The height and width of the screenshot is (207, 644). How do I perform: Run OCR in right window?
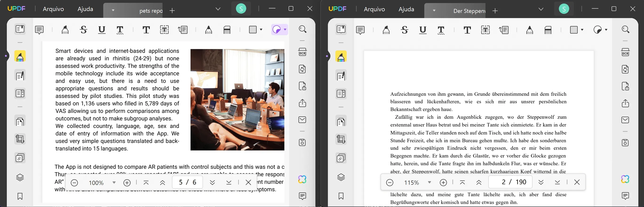pyautogui.click(x=625, y=52)
